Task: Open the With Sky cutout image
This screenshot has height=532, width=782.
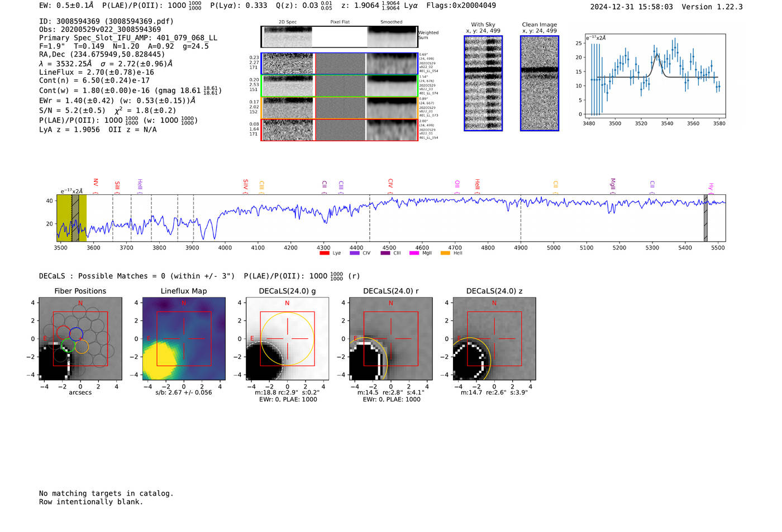Action: [483, 83]
